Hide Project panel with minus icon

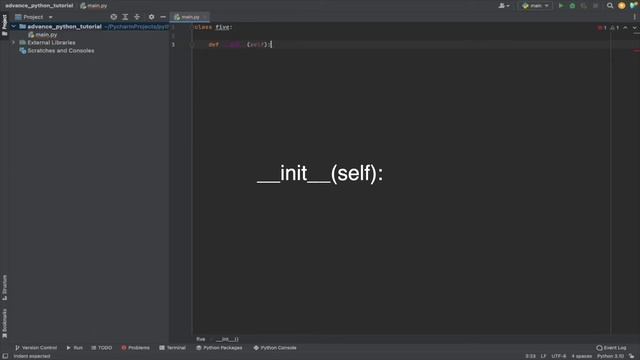tap(163, 17)
